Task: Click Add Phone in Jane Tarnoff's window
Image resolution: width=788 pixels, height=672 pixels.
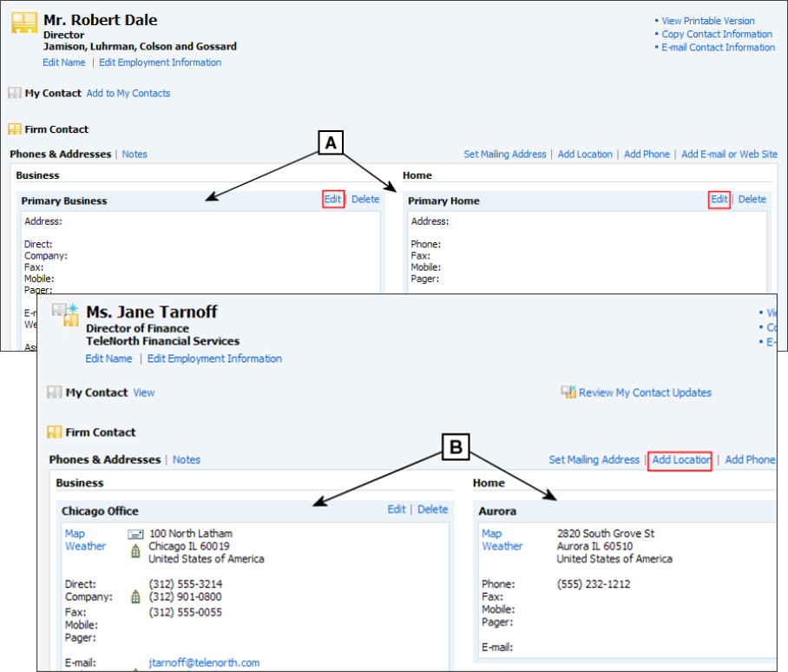Action: tap(750, 459)
